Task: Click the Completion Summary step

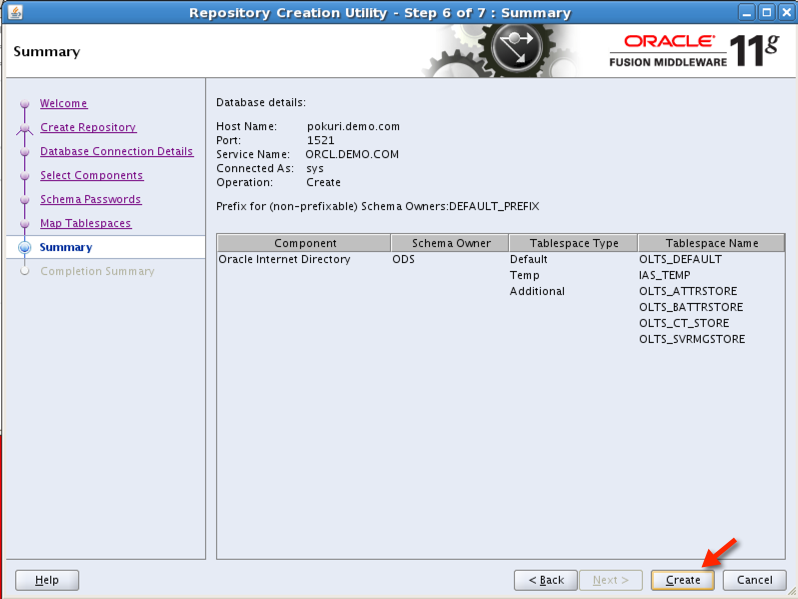Action: point(97,271)
